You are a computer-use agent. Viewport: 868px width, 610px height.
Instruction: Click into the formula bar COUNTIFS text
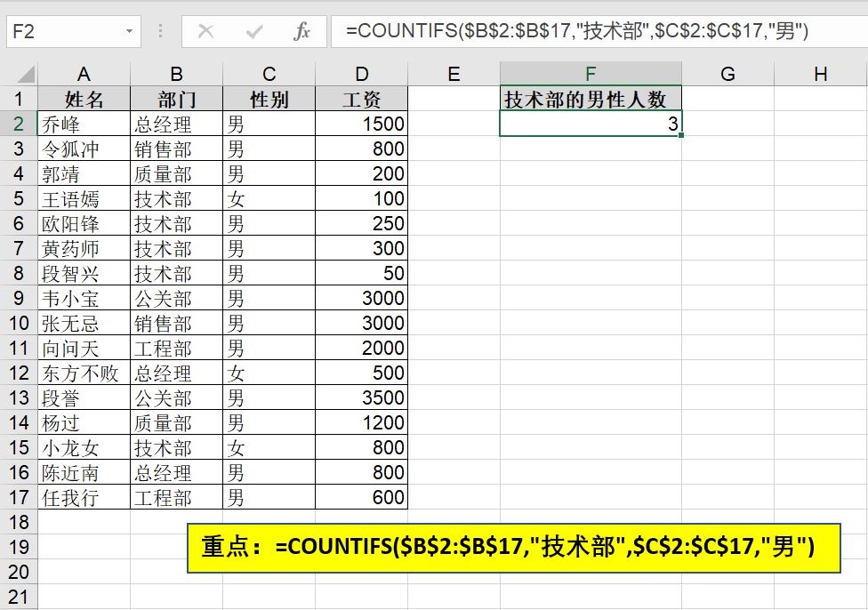pos(577,31)
